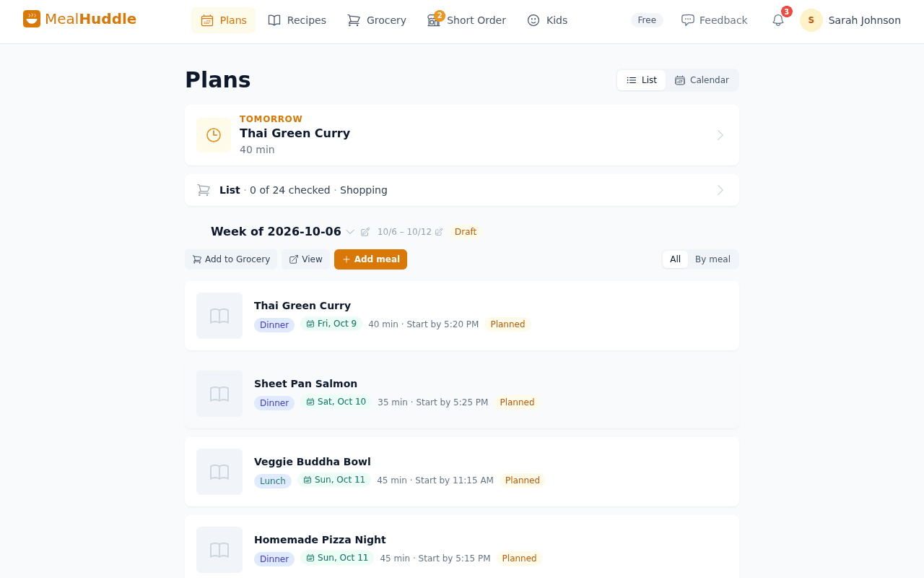Click the Add meal button
The width and height of the screenshot is (924, 578).
(x=370, y=259)
